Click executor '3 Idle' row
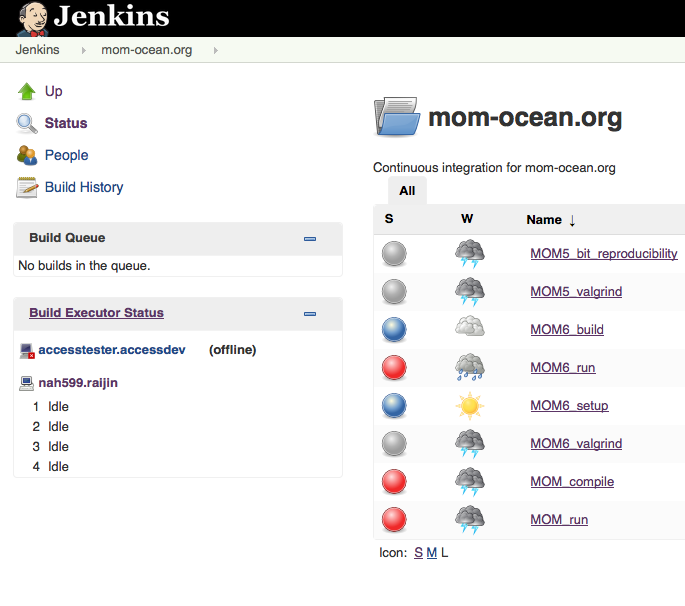Screen dimensions: 685x606 51,447
